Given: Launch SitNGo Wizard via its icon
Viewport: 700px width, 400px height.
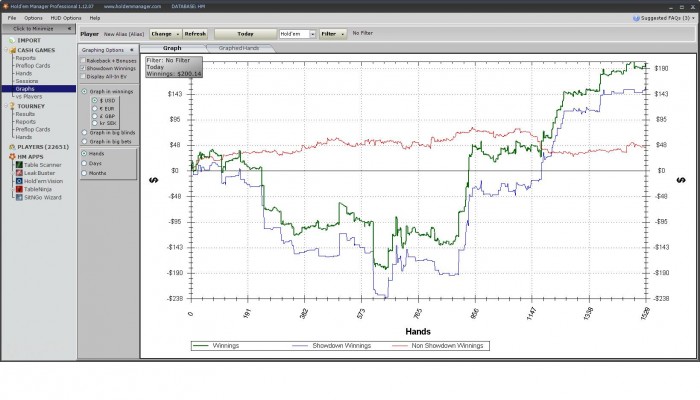Looking at the screenshot, I should 19,197.
